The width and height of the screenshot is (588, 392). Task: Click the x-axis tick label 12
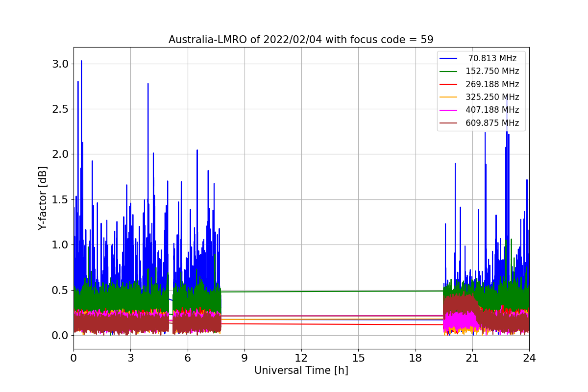301,358
